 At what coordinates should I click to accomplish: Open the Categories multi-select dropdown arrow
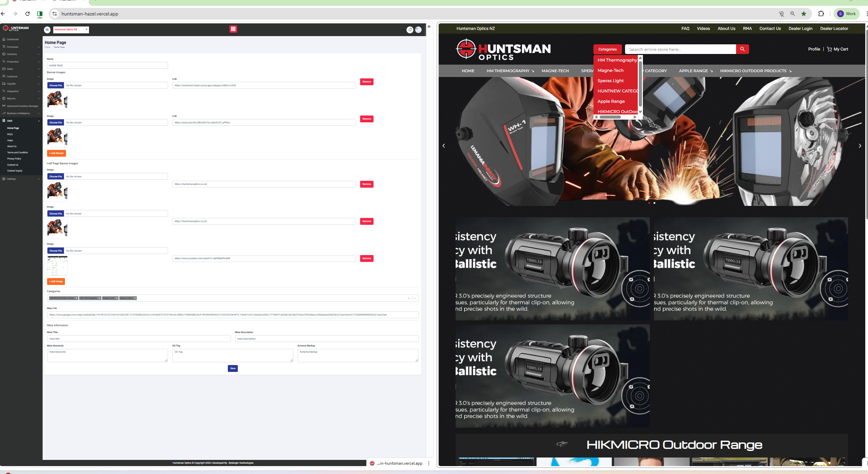coord(415,298)
